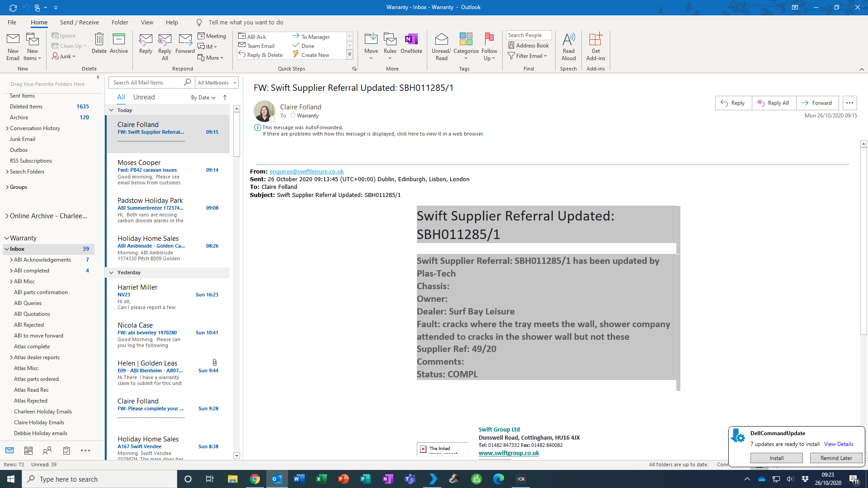Switch the message list filter to Unread

click(x=144, y=97)
